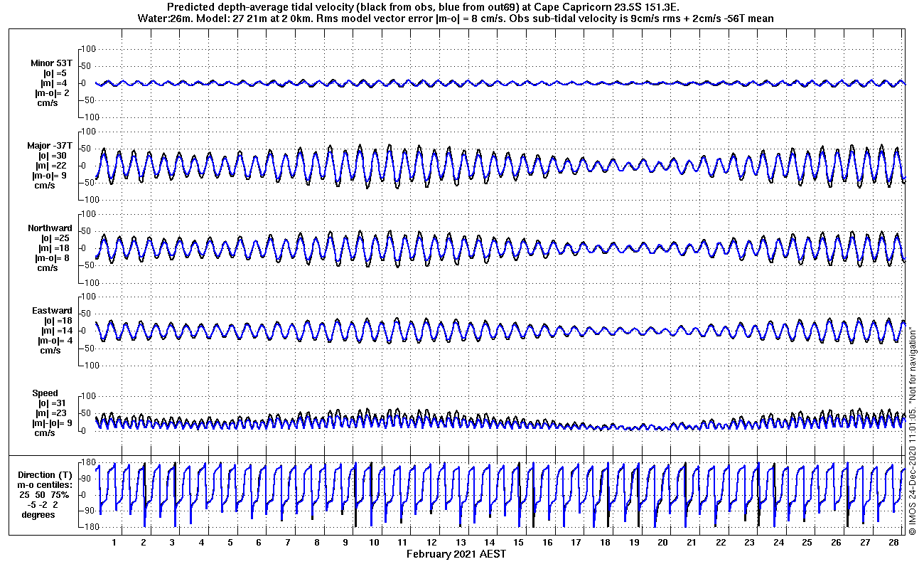Click the '|m| =23' value in Speed panel
The width and height of the screenshot is (924, 569).
coord(51,413)
